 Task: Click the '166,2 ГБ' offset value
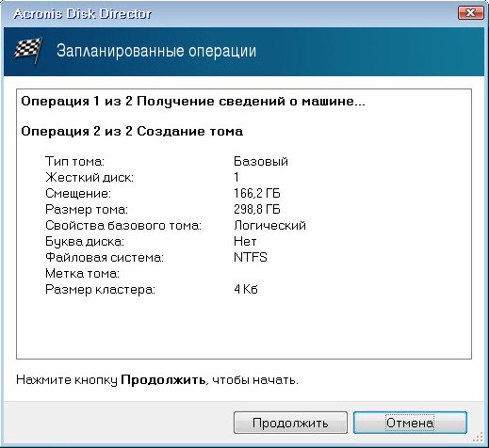point(257,193)
